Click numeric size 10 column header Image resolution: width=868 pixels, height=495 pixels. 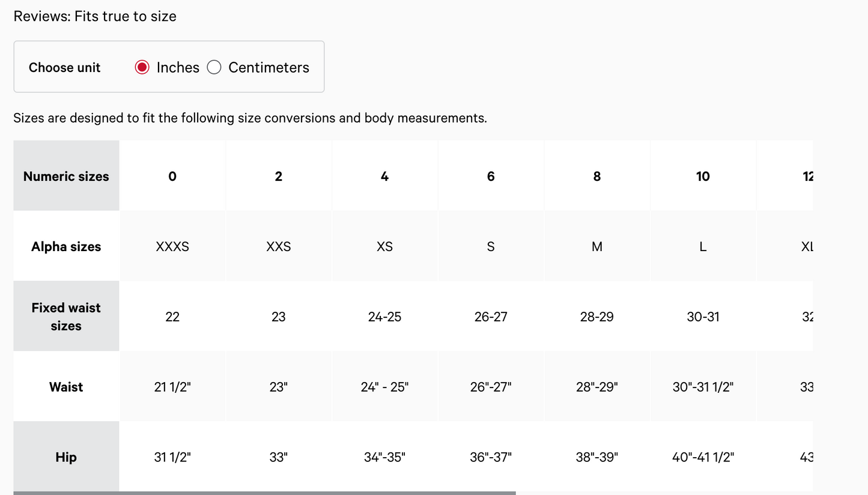point(703,176)
